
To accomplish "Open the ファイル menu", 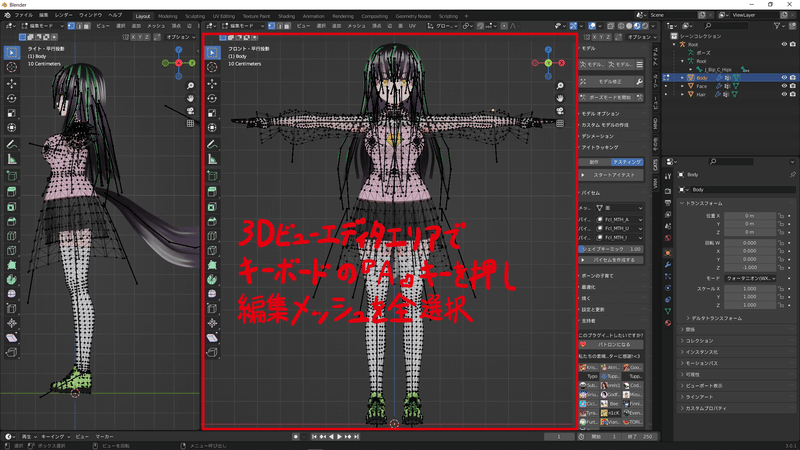I will [x=23, y=15].
